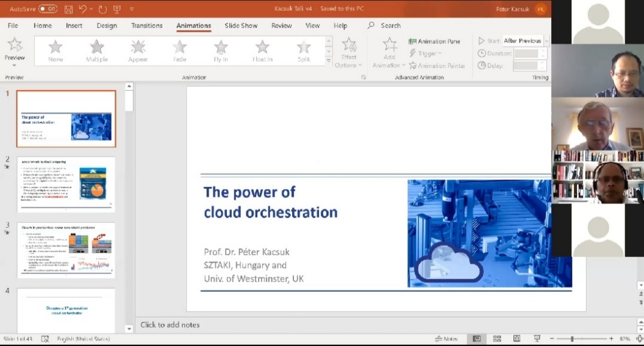
Task: Click the zoom in plus button
Action: coord(611,339)
